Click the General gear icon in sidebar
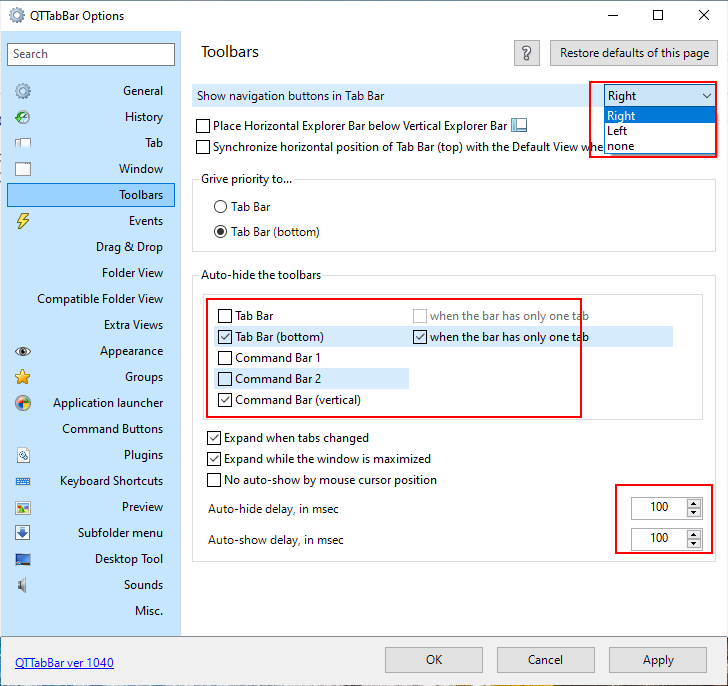This screenshot has height=686, width=728. (23, 91)
